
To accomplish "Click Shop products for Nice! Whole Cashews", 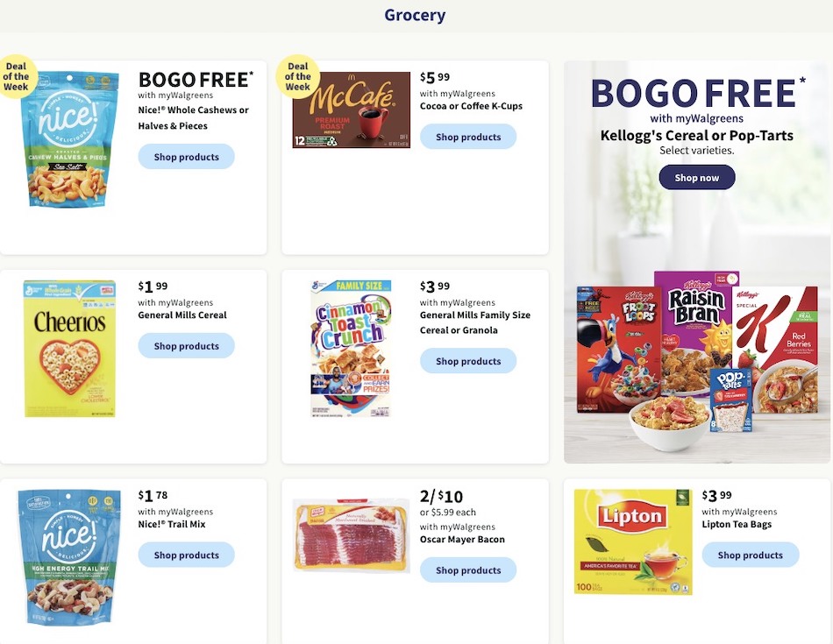I will click(187, 157).
